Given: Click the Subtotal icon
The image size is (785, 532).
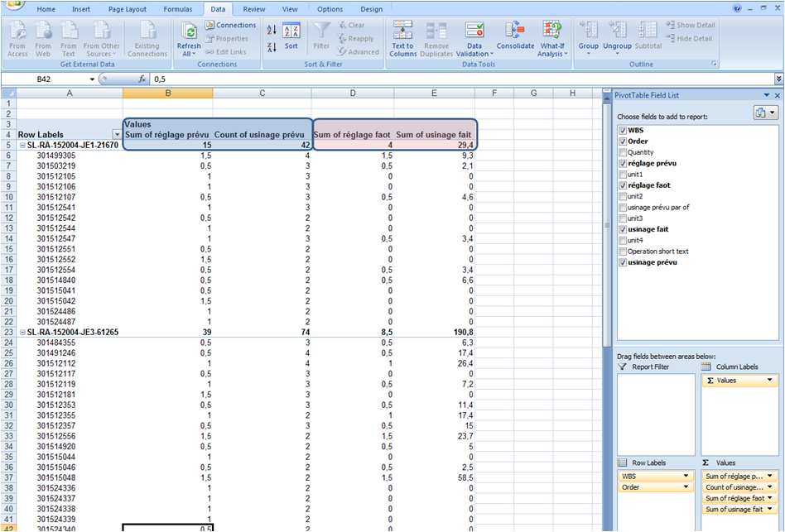Looking at the screenshot, I should click(648, 31).
